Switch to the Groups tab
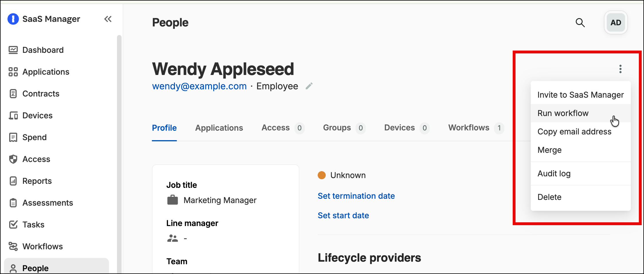The width and height of the screenshot is (644, 274). tap(344, 128)
